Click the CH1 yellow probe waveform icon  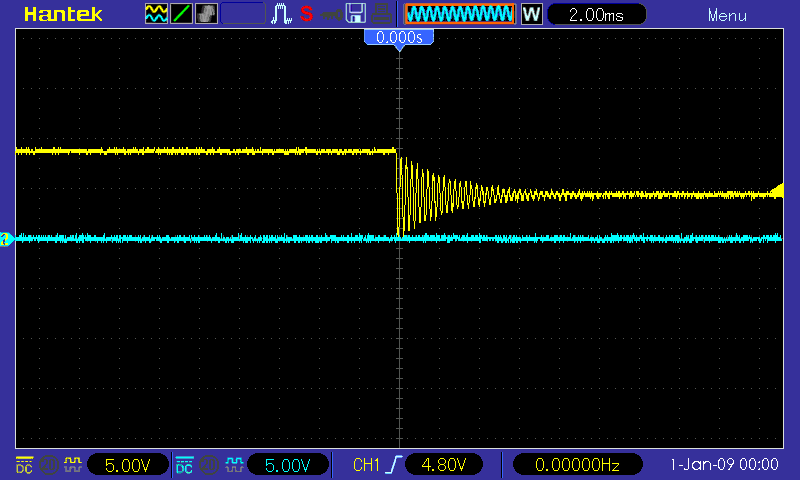click(x=73, y=465)
